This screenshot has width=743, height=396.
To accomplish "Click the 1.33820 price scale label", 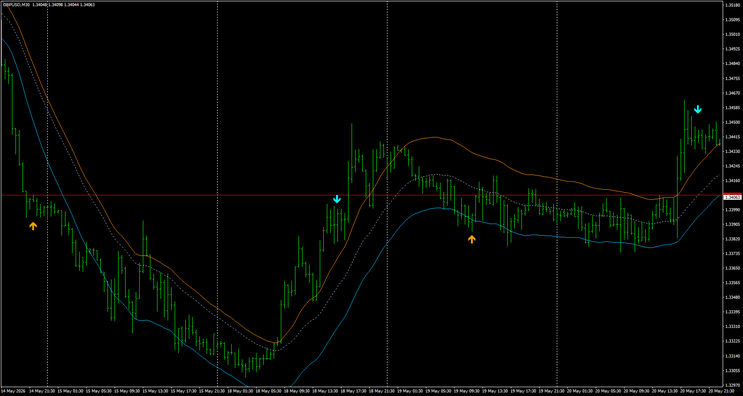I will click(732, 239).
